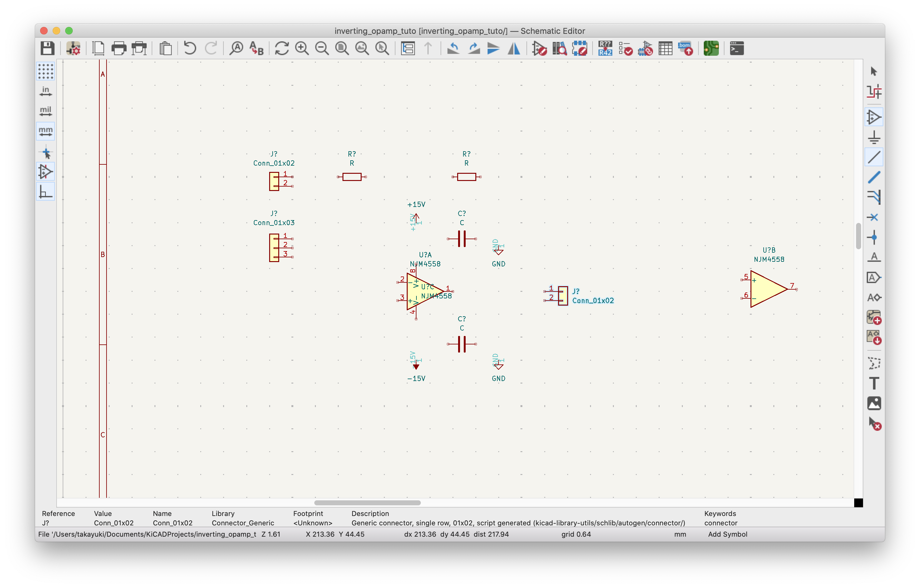This screenshot has width=920, height=588.
Task: Select the Add Text tool
Action: 874,383
